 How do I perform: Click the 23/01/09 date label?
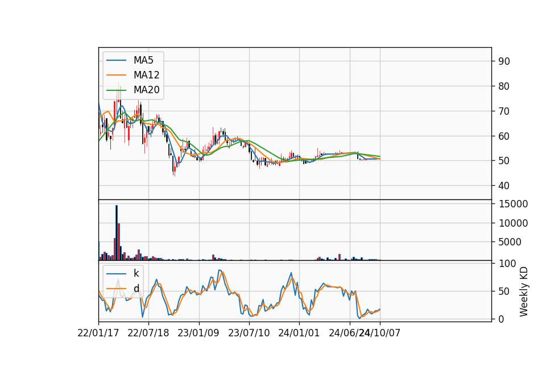coord(198,333)
